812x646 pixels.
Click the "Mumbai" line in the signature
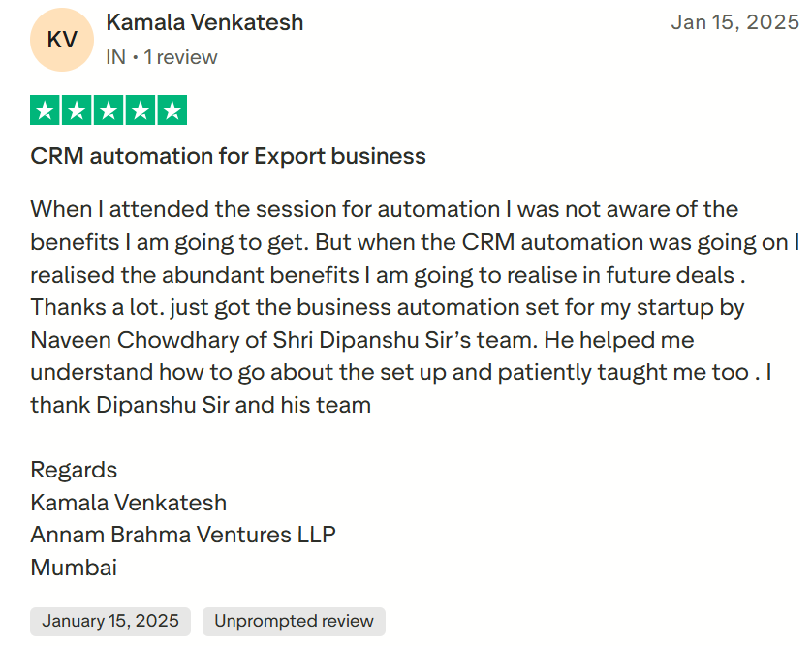(74, 568)
